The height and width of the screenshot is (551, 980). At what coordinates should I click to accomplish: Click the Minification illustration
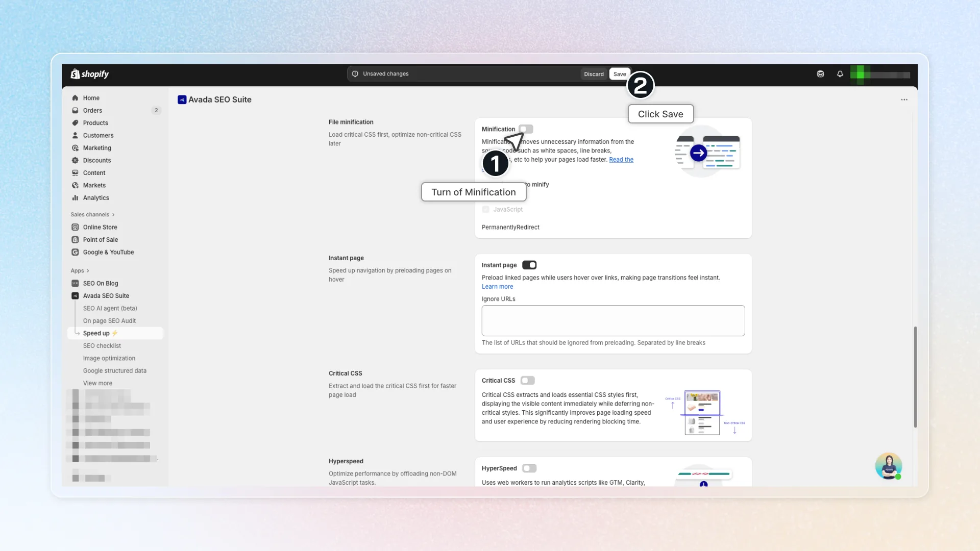click(x=707, y=152)
